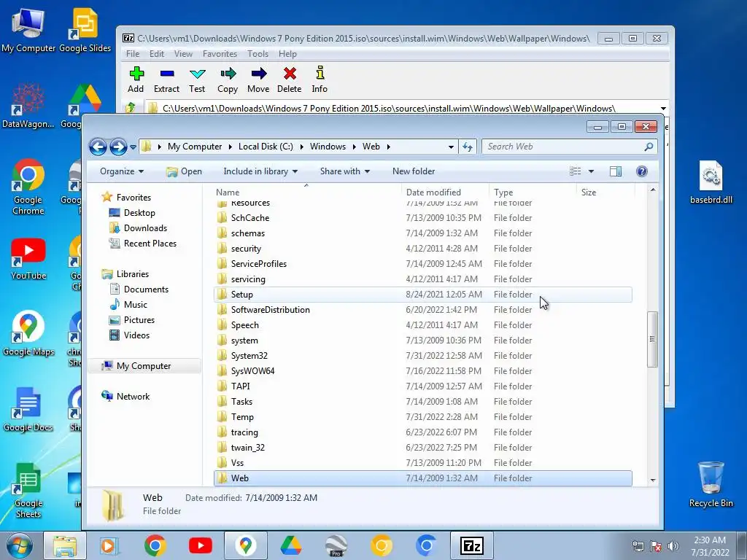Viewport: 747px width, 560px height.
Task: Select the Temp folder
Action: (423, 417)
